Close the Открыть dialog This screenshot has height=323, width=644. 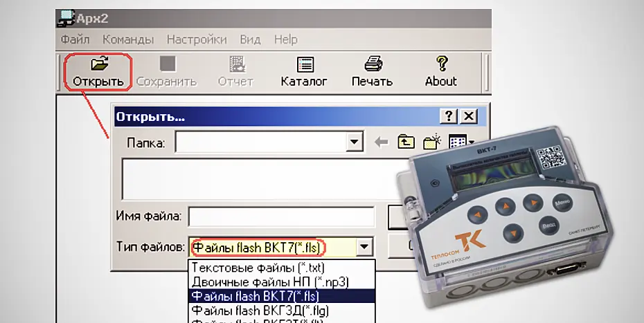click(x=469, y=116)
